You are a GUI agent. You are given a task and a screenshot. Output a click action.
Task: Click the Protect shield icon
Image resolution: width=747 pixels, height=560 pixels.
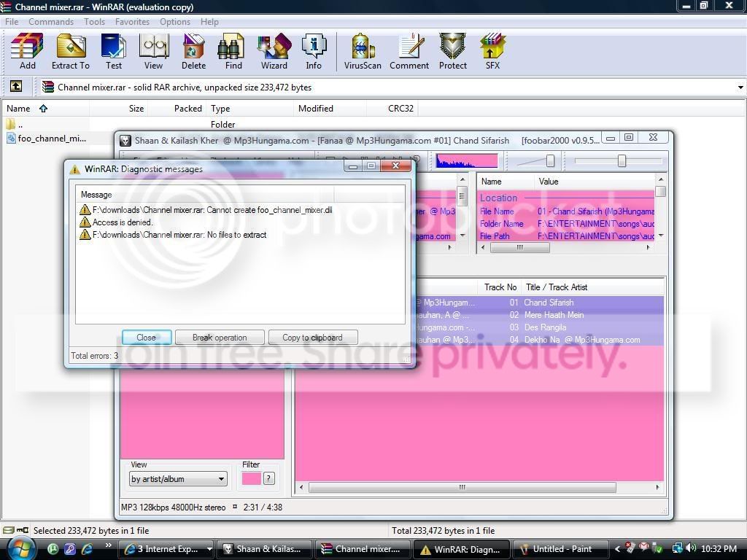(452, 52)
